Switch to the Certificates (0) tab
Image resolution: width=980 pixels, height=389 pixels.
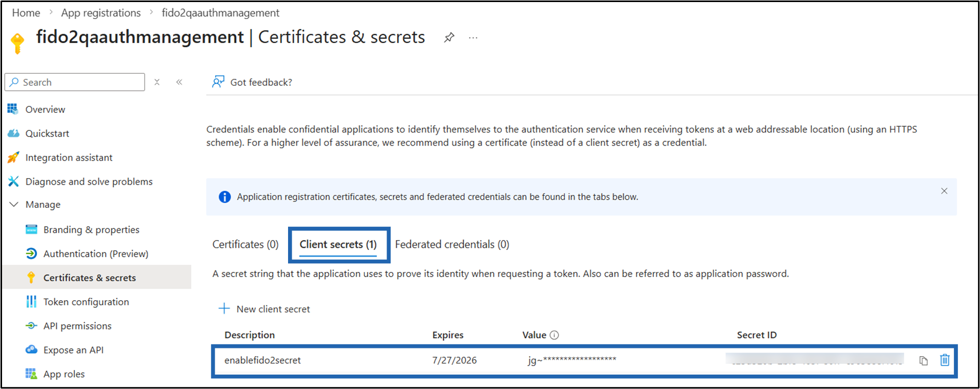click(x=246, y=244)
